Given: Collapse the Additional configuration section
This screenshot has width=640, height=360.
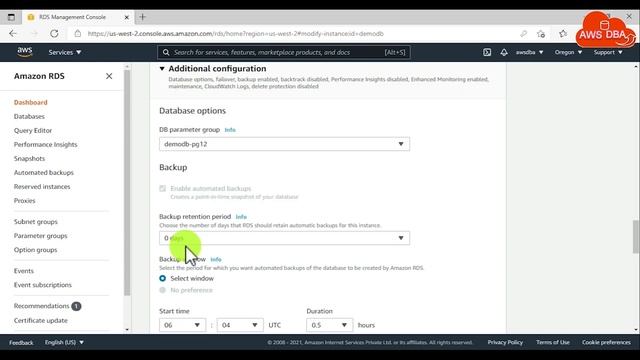Looking at the screenshot, I should [x=162, y=69].
